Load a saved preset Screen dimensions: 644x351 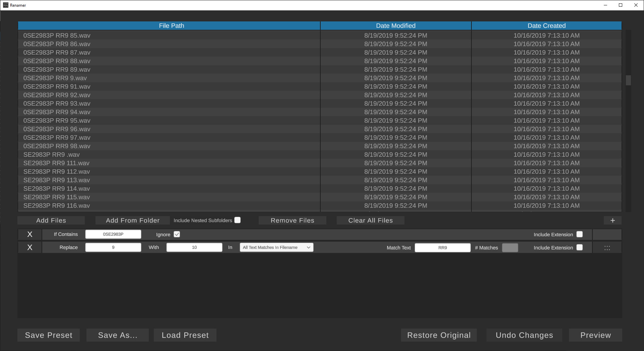185,335
